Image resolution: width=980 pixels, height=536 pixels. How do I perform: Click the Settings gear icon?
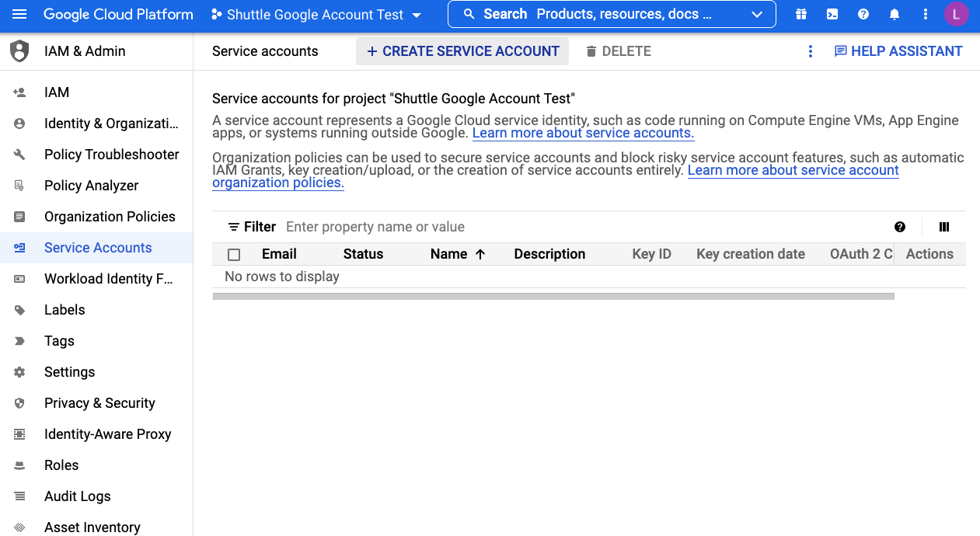[19, 372]
